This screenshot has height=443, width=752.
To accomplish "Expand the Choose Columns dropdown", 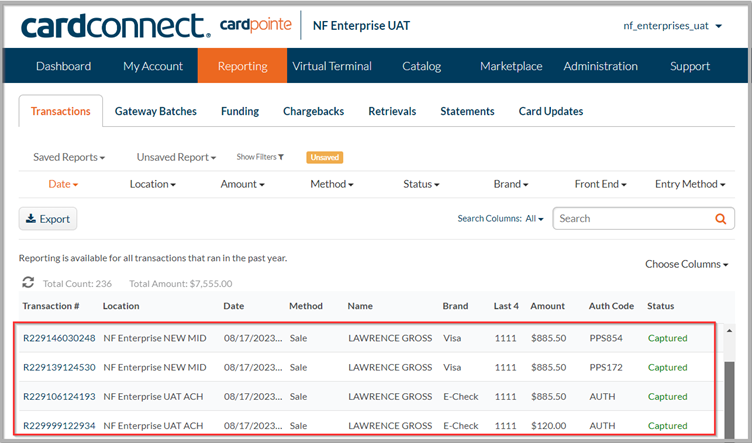I will coord(686,264).
